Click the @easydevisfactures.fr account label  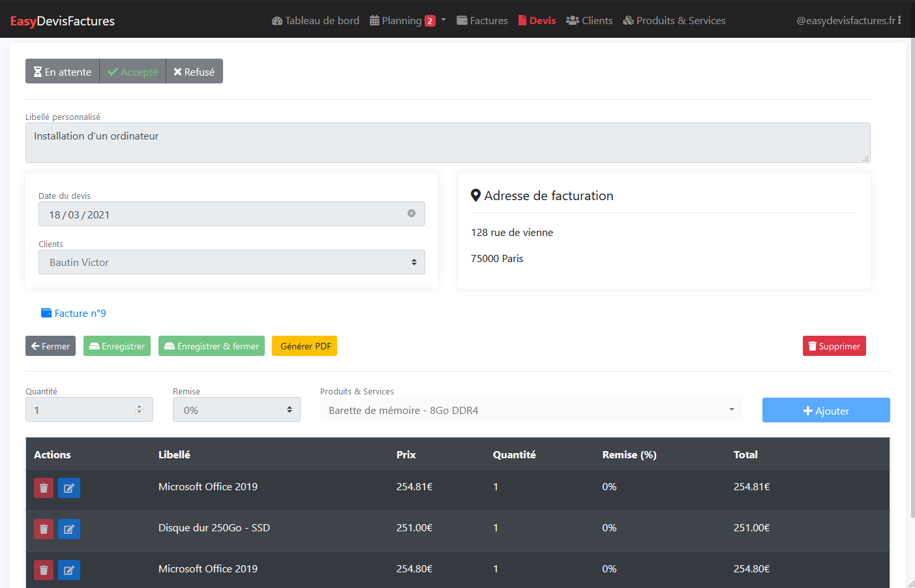click(846, 21)
